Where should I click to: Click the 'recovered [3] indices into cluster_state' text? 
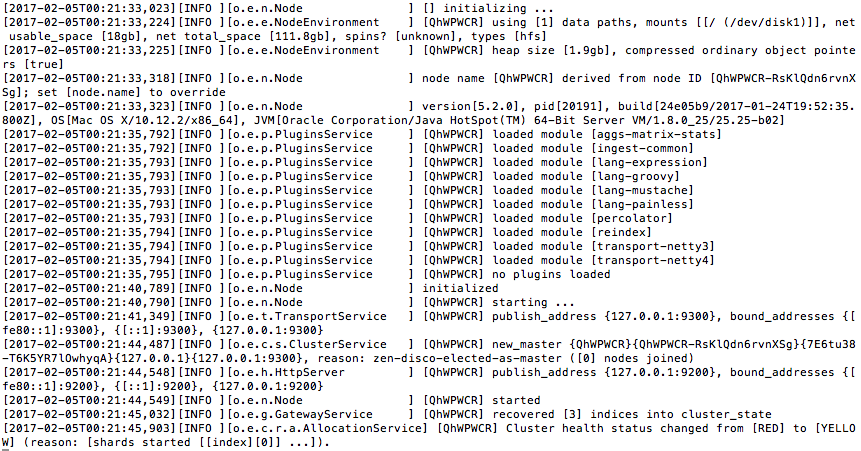click(631, 415)
